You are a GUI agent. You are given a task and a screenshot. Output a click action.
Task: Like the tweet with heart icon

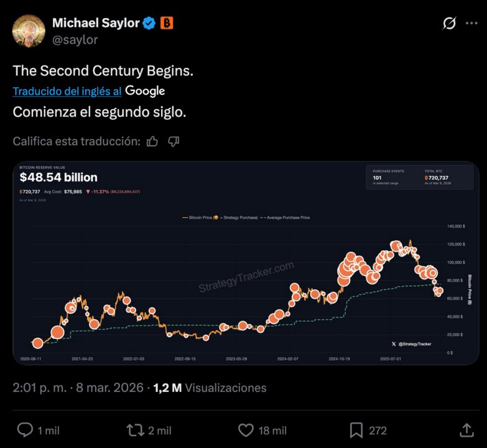[x=246, y=430]
